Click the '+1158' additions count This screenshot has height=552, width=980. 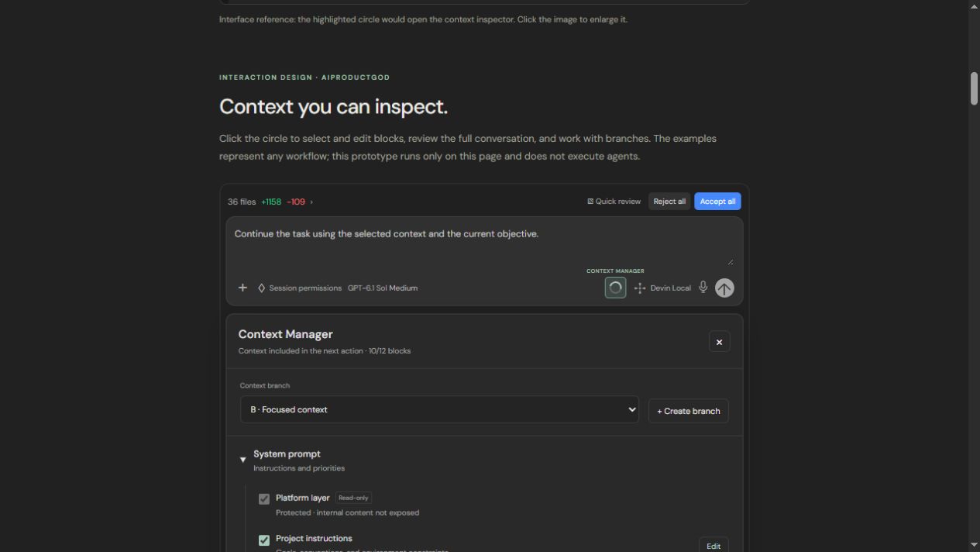(x=271, y=202)
